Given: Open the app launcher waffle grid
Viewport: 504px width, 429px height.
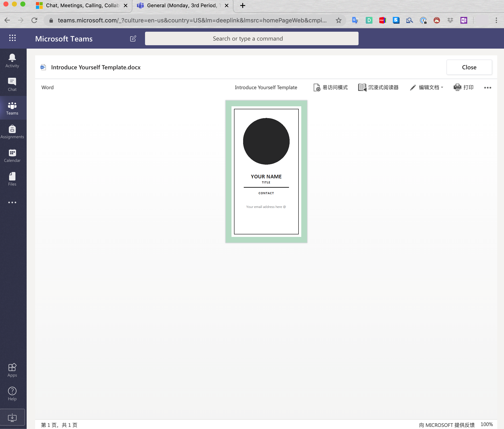Looking at the screenshot, I should click(x=12, y=38).
